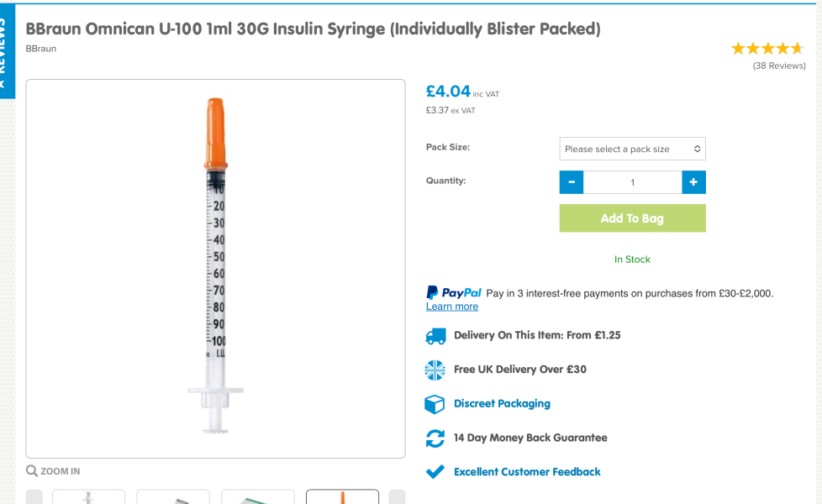This screenshot has height=504, width=822.
Task: Click the main syringe product image
Action: pyautogui.click(x=215, y=267)
